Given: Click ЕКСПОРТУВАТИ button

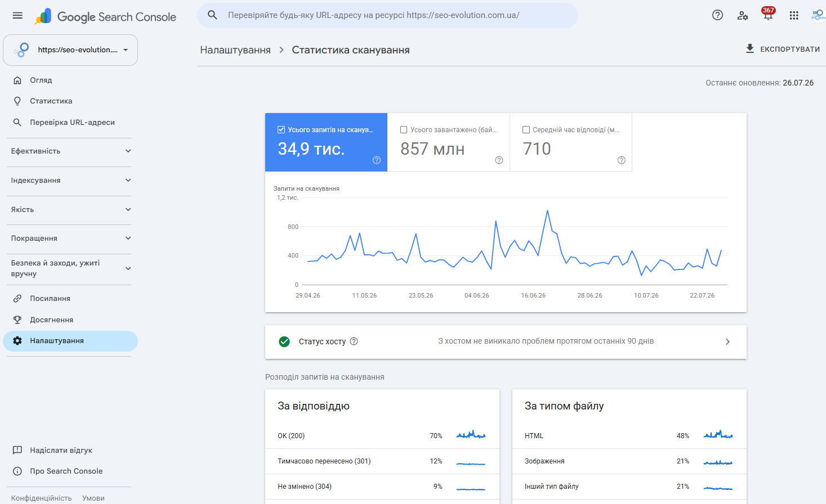Looking at the screenshot, I should pos(783,49).
